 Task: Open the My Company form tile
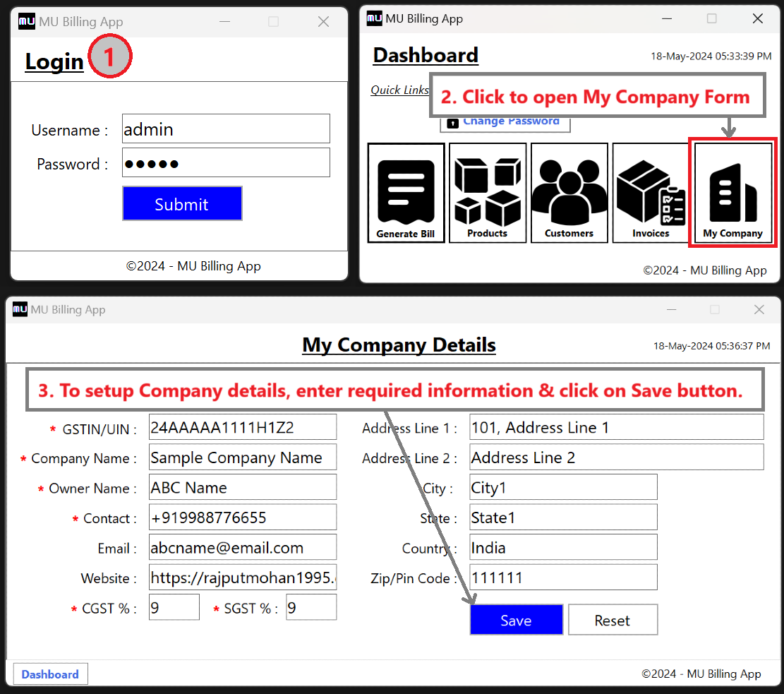pyautogui.click(x=732, y=193)
